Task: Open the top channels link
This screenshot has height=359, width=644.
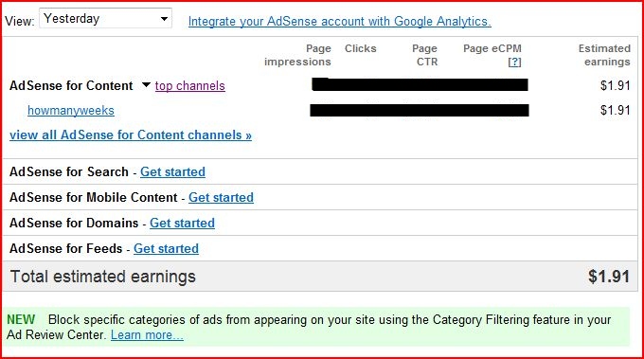Action: click(x=190, y=86)
